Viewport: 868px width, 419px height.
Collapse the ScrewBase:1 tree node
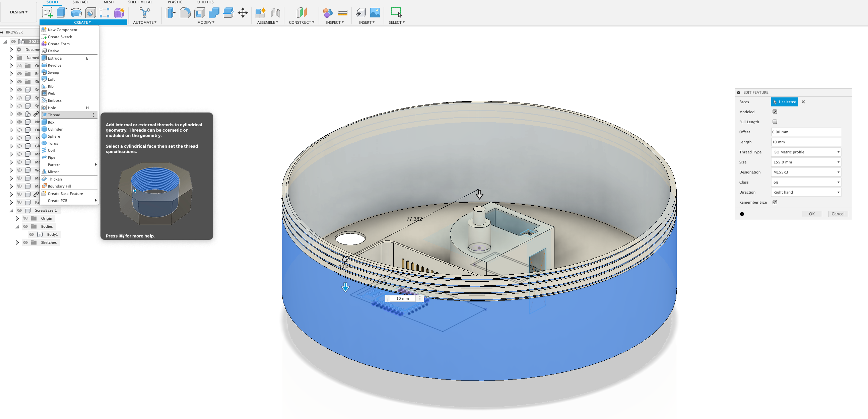pos(11,210)
